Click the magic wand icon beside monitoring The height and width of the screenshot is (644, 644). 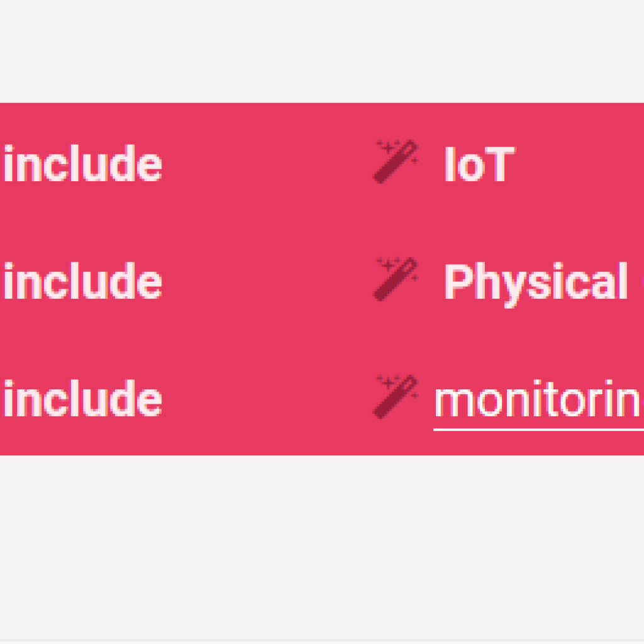pos(396,397)
